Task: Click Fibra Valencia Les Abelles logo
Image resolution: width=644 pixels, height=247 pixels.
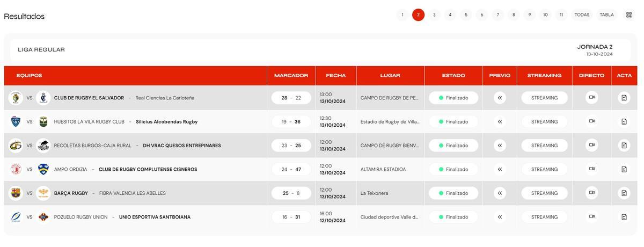Action: click(x=43, y=193)
